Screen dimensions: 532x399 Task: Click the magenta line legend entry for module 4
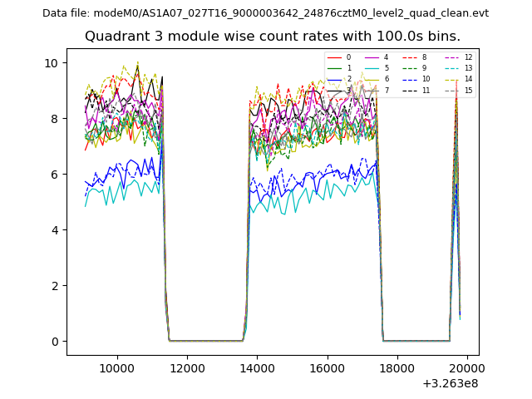coord(372,57)
